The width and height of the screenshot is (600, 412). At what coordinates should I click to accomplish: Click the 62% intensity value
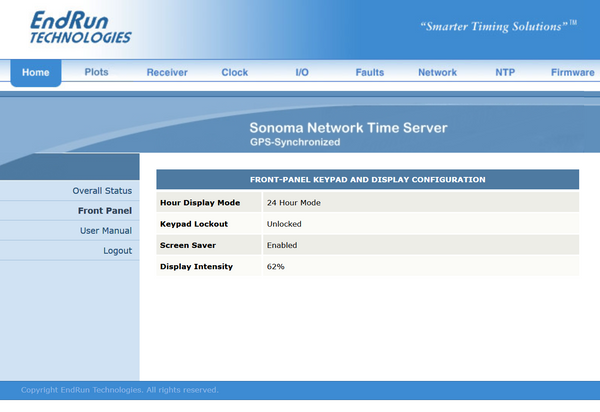pos(276,267)
